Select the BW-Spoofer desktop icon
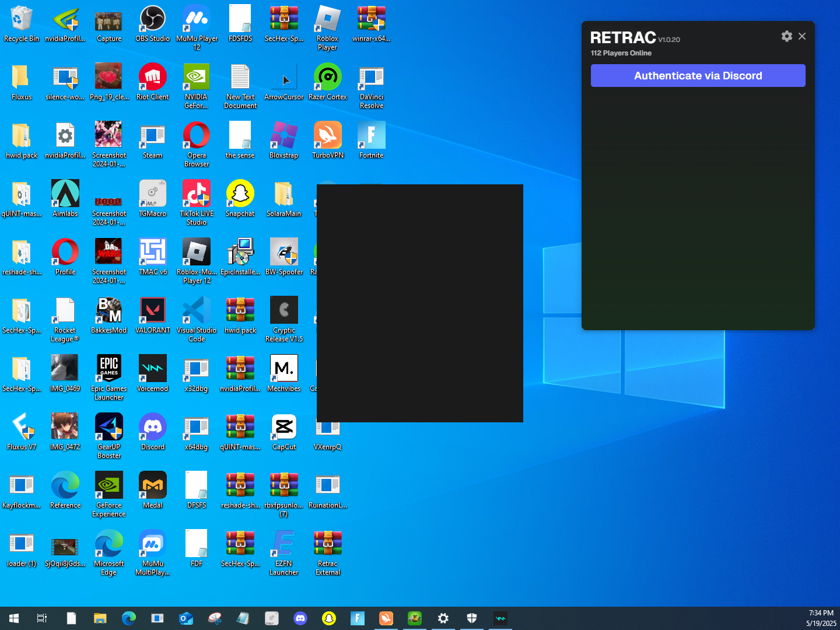 click(284, 257)
